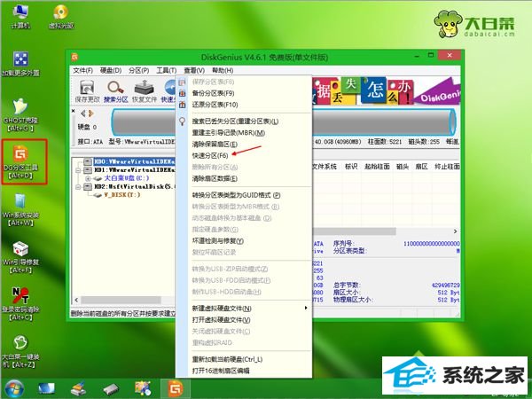Click the Windows Start orb on the taskbar
Screen dimensions: 532x399
pyautogui.click(x=14, y=388)
